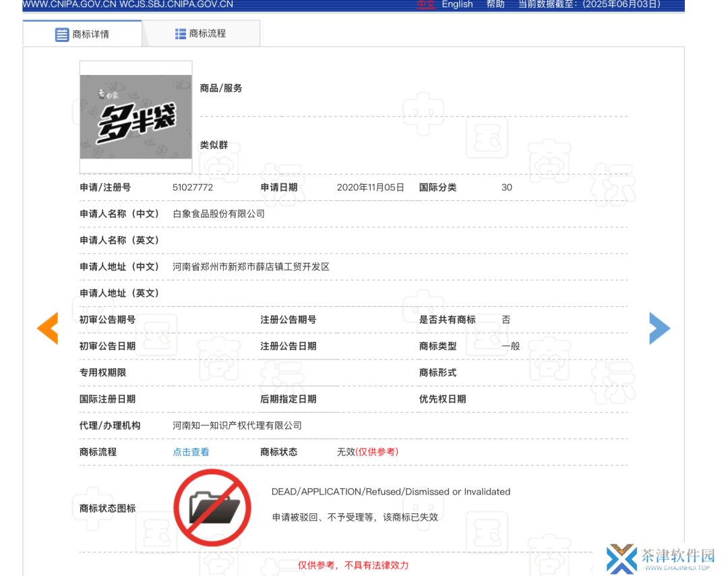The width and height of the screenshot is (728, 576).
Task: Switch site language to English
Action: coord(457,5)
